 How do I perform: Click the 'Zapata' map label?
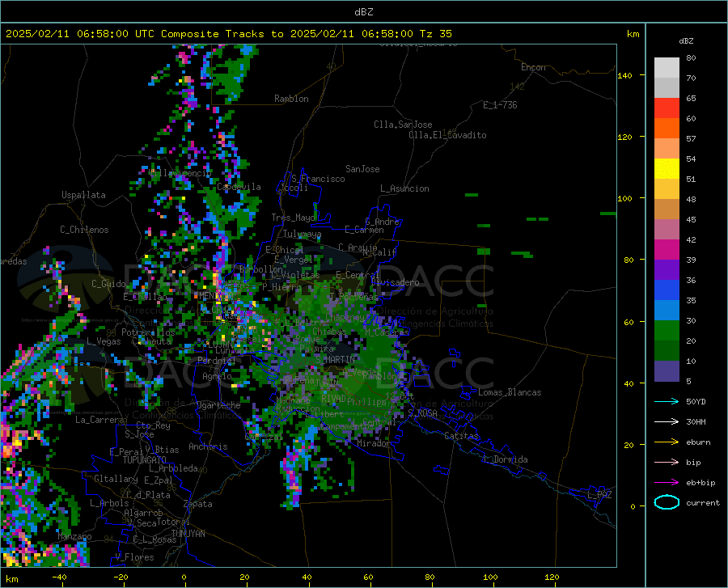tap(198, 504)
